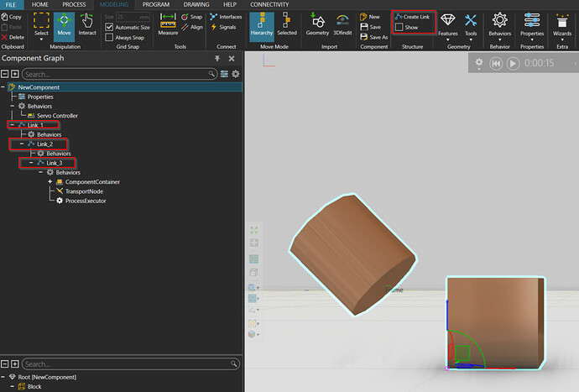Screen dimensions: 579x392
Task: Collapse Link_1 node
Action: tap(13, 125)
